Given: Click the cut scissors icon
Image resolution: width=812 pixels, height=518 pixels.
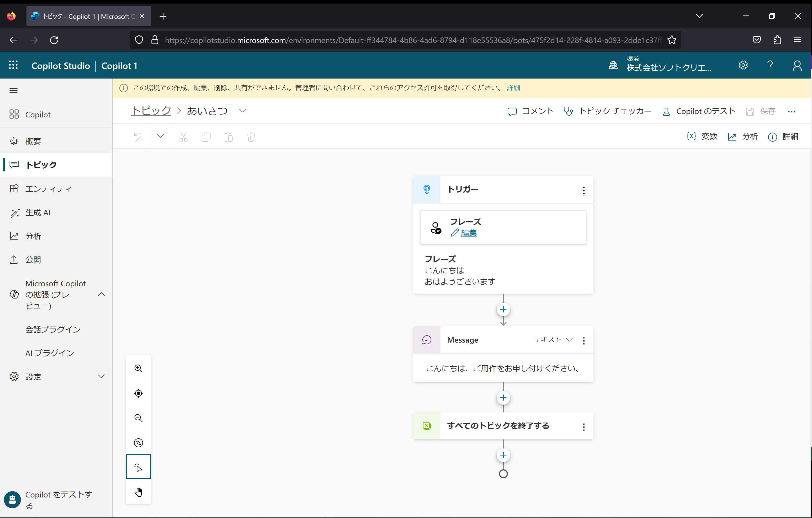Looking at the screenshot, I should [x=184, y=137].
